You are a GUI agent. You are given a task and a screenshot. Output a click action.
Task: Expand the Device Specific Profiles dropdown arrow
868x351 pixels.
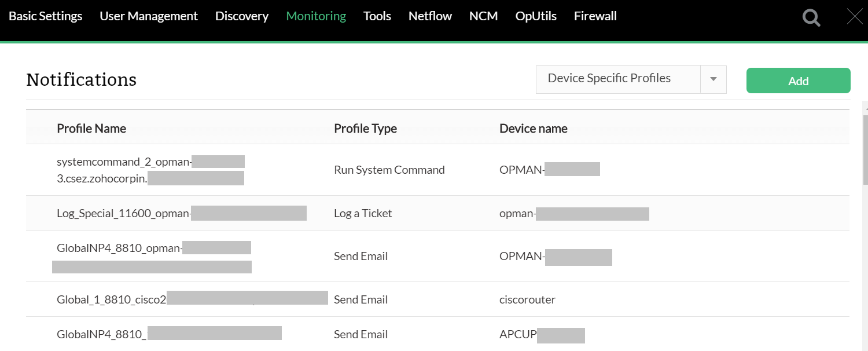pos(713,79)
